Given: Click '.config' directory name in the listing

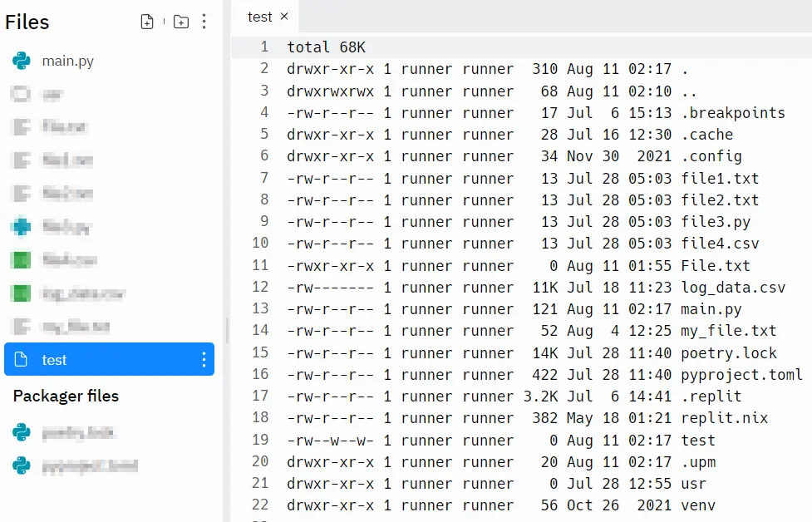Looking at the screenshot, I should coord(711,156).
